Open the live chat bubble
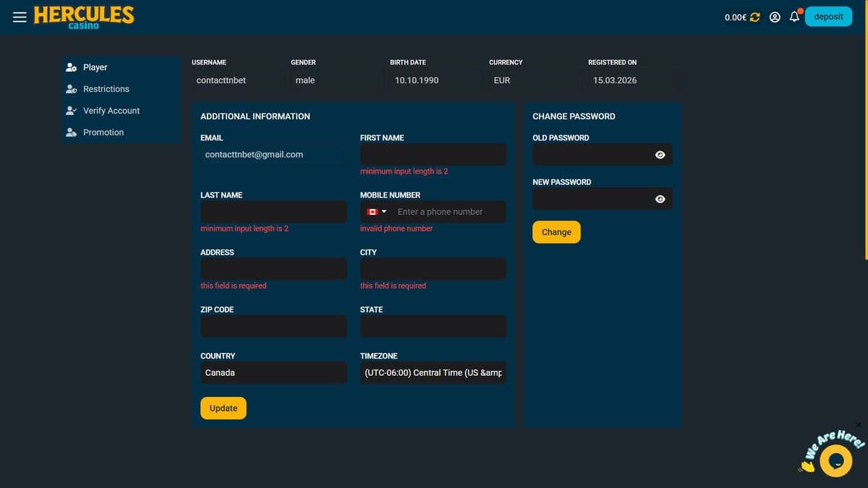Viewport: 868px width, 488px height. pos(835,461)
